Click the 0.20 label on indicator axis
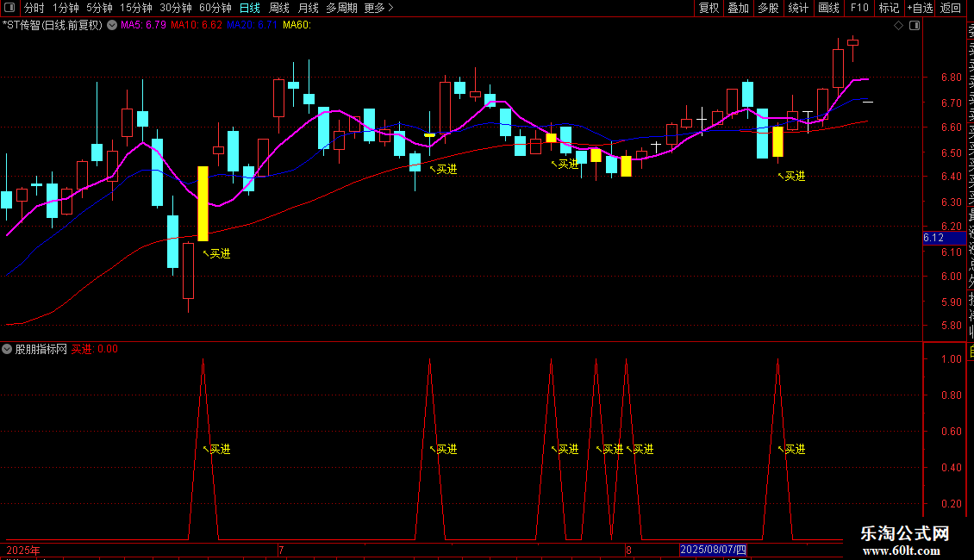Screen dimensions: 974x560 [951, 503]
